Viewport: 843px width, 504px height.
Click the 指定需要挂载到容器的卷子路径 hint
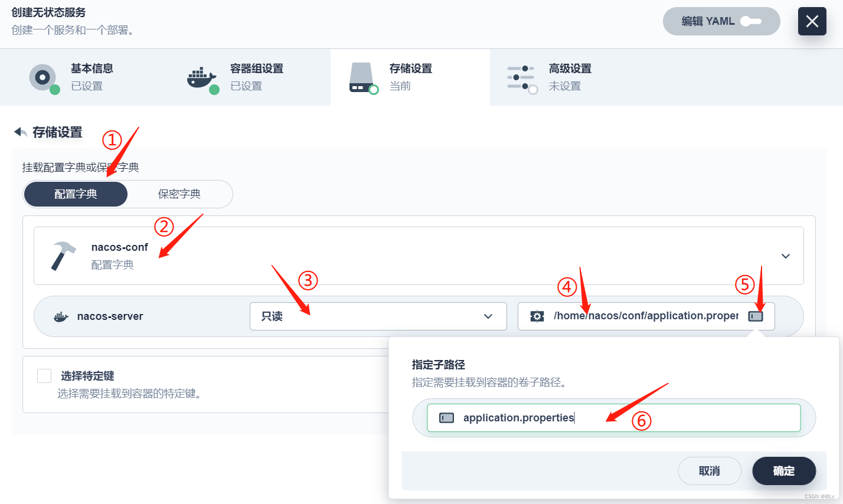click(x=489, y=382)
